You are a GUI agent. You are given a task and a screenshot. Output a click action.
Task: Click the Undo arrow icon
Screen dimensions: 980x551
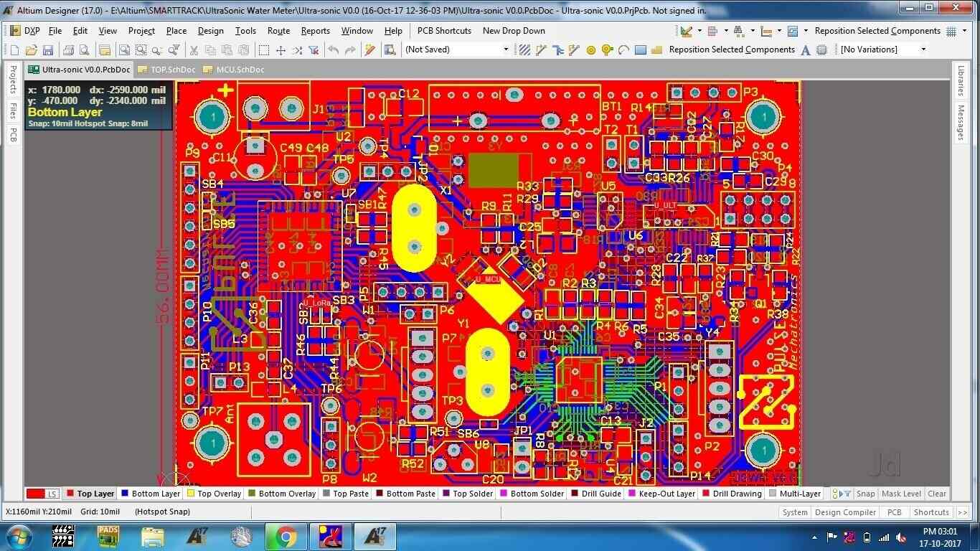point(334,50)
